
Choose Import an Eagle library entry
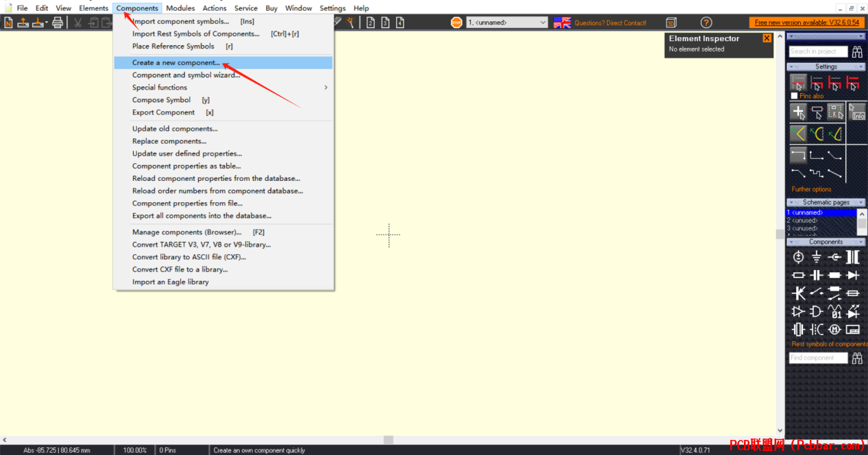click(224, 282)
